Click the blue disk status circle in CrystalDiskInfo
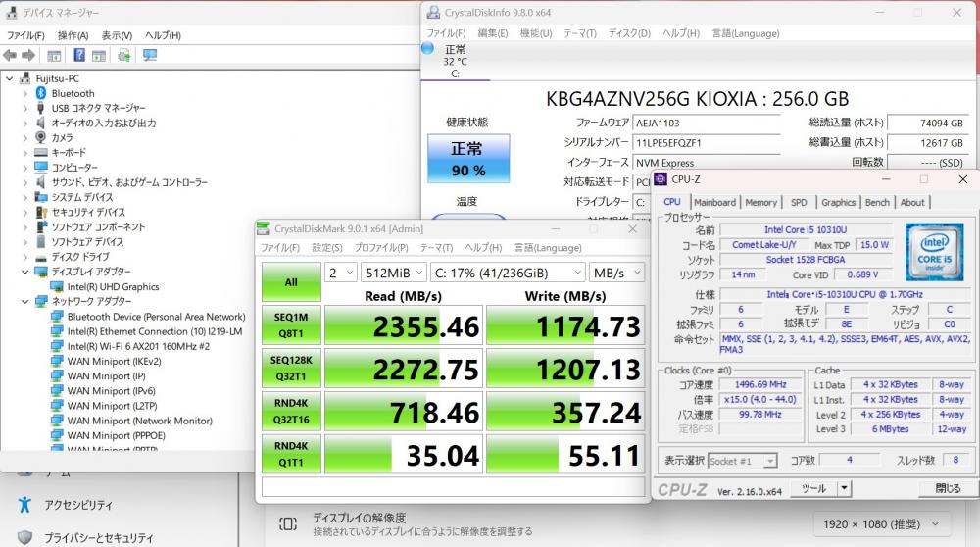 (x=428, y=48)
